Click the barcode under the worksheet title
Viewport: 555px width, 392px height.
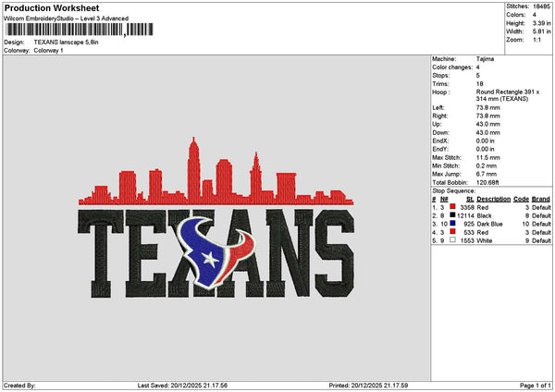[x=80, y=30]
